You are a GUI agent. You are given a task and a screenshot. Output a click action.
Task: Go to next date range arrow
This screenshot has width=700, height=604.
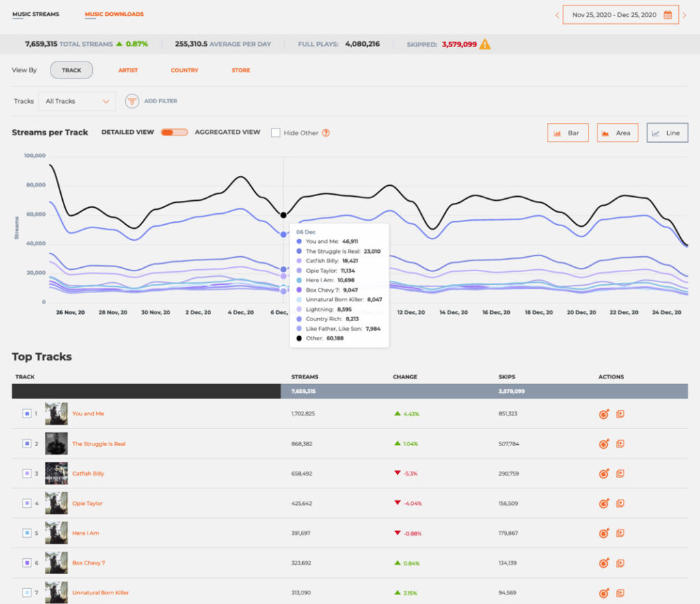click(x=684, y=15)
